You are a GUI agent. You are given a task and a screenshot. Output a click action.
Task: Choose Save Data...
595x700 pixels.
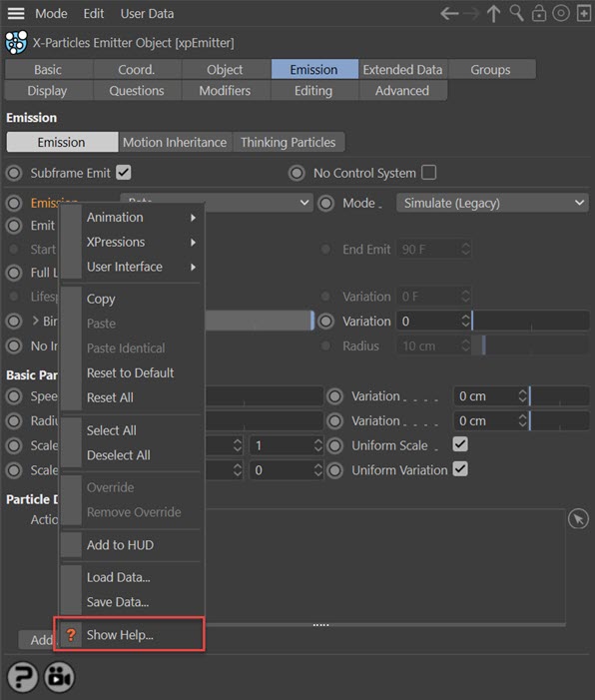[132, 602]
